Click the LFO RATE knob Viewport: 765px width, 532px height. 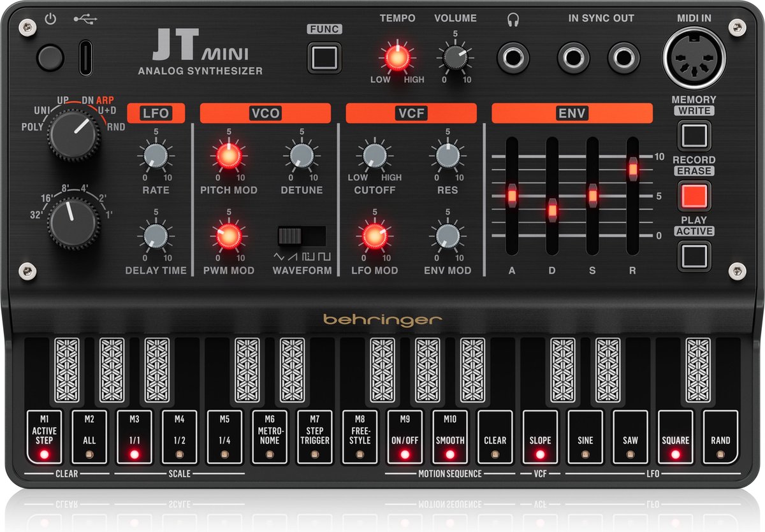pos(156,155)
